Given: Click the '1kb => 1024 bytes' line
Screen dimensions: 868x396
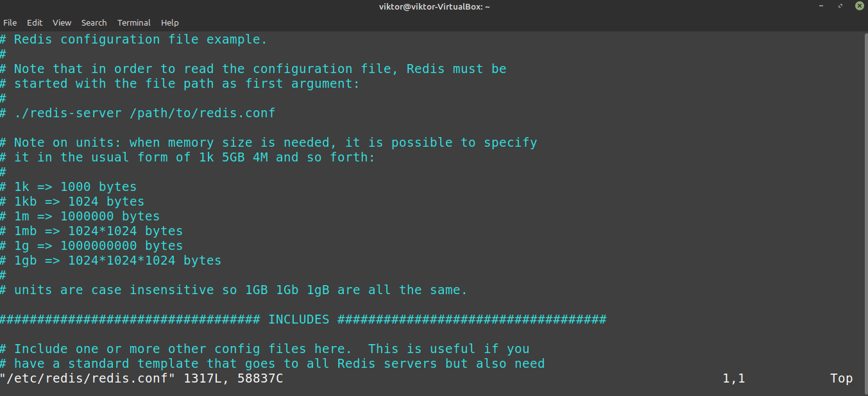Looking at the screenshot, I should pos(72,202).
